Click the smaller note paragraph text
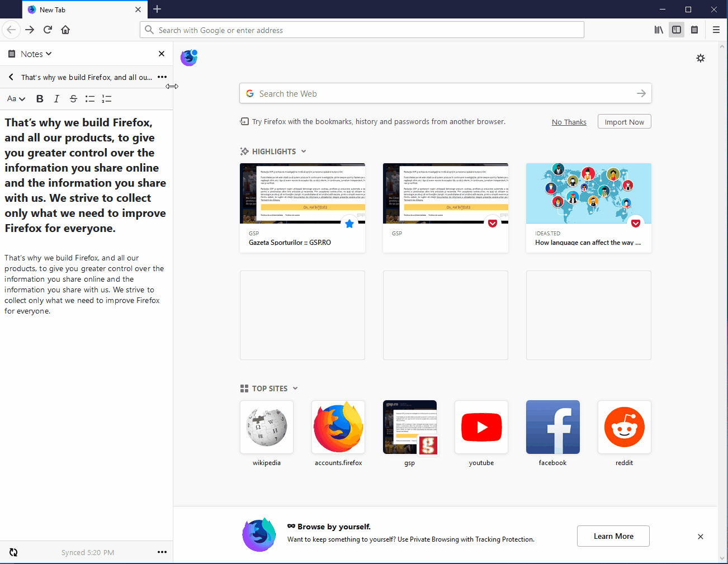This screenshot has width=728, height=564. coord(84,285)
